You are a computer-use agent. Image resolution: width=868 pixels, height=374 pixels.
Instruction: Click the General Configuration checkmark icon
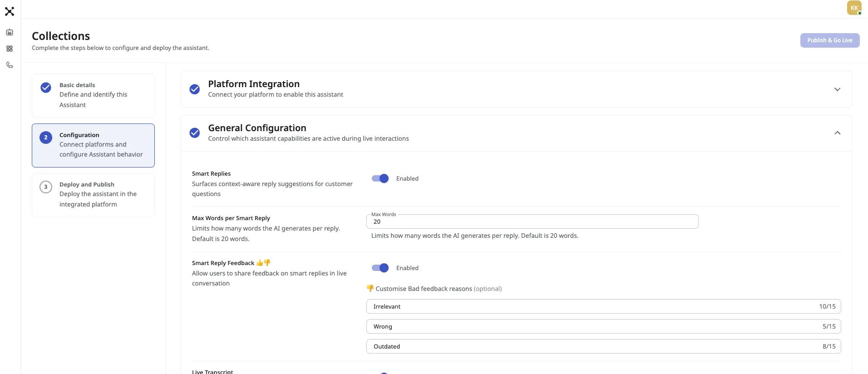tap(195, 133)
